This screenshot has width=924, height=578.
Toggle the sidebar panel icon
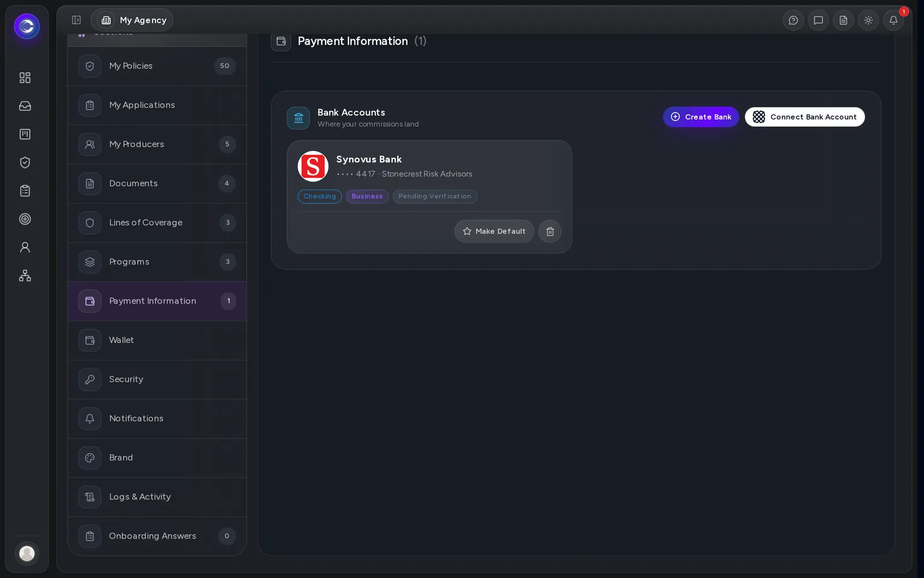click(76, 20)
